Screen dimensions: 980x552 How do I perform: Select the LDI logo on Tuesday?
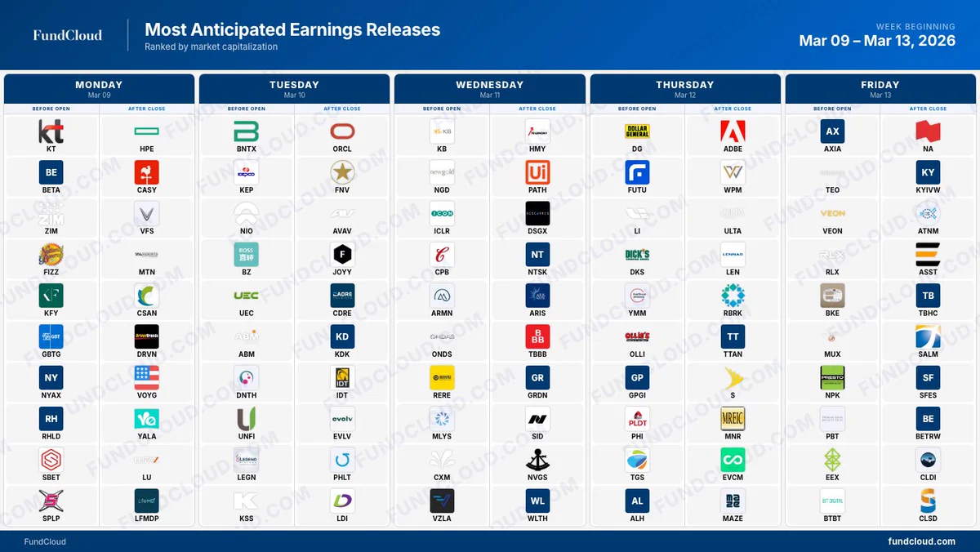(342, 501)
